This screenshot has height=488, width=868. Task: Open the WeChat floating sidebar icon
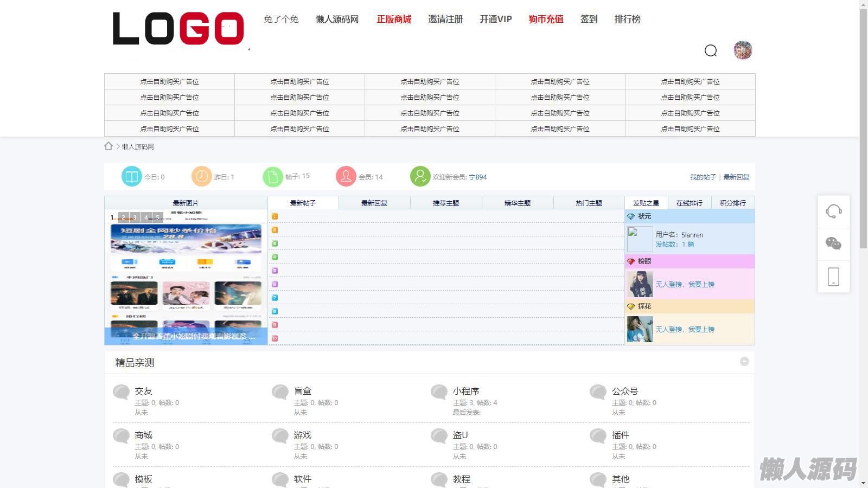pos(833,244)
